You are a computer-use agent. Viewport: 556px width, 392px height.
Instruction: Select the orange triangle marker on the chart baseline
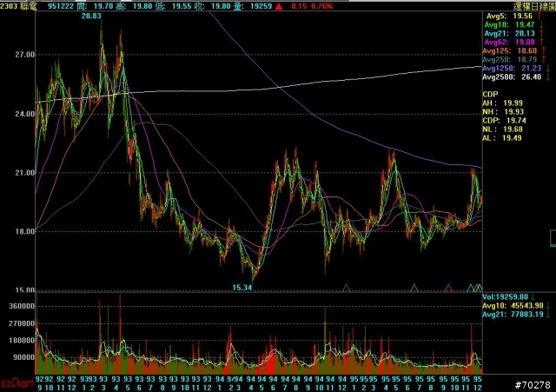point(414,288)
